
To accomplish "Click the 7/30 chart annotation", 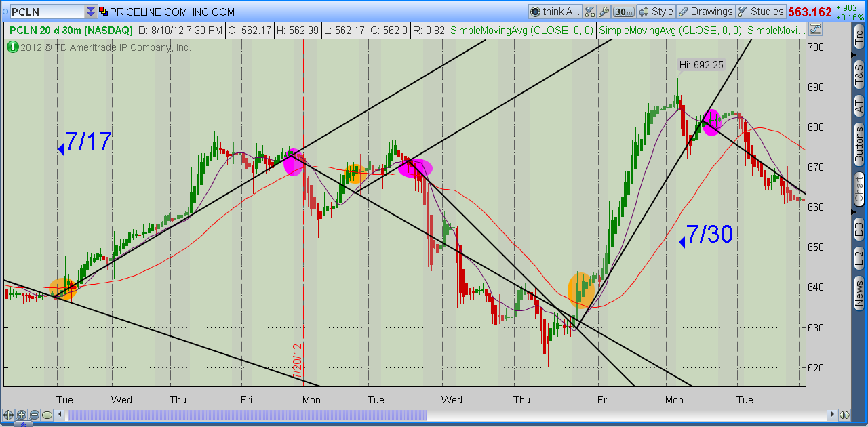I will tap(710, 234).
